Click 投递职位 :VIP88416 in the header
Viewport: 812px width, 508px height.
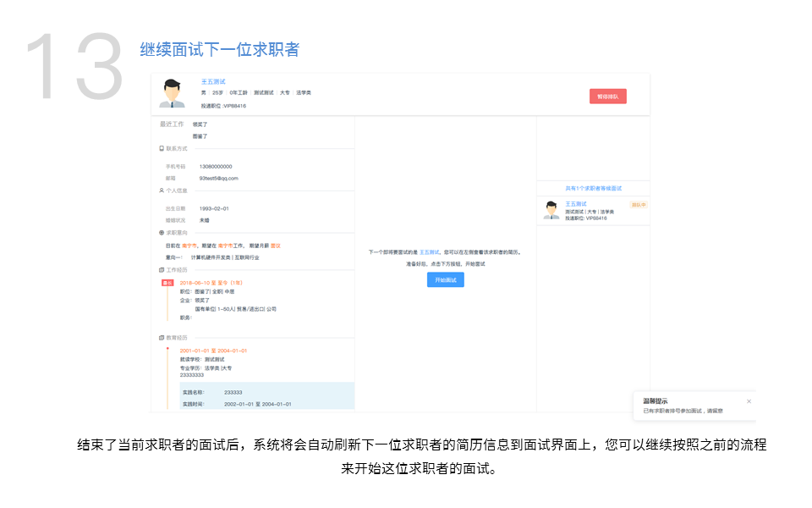223,107
